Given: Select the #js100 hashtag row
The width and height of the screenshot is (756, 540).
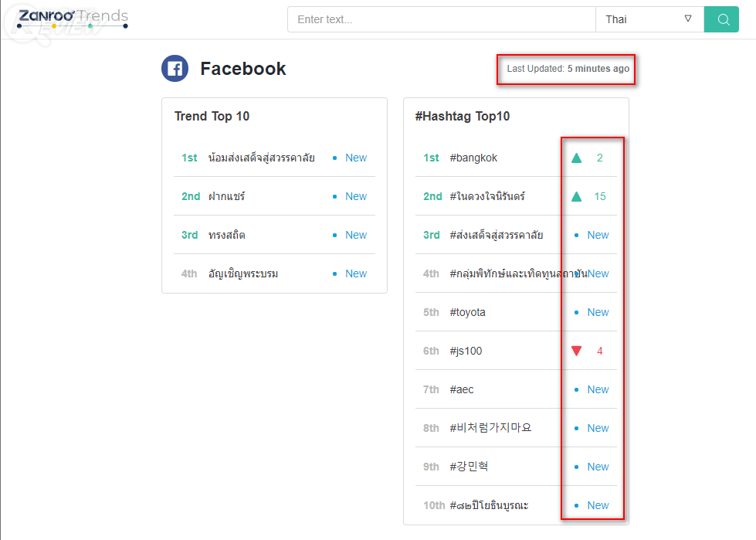Looking at the screenshot, I should [466, 352].
